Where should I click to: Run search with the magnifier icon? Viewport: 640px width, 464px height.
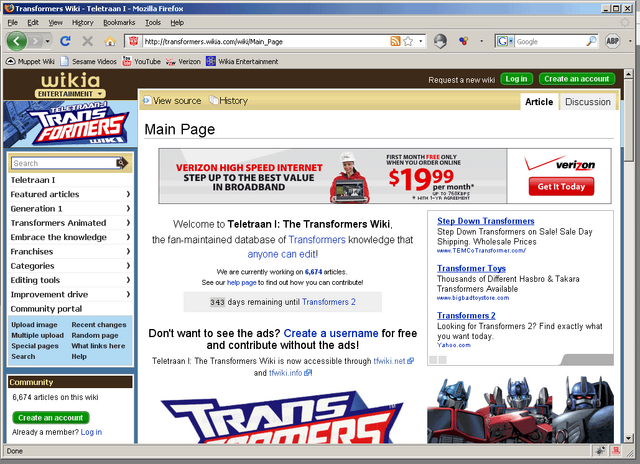[x=591, y=41]
